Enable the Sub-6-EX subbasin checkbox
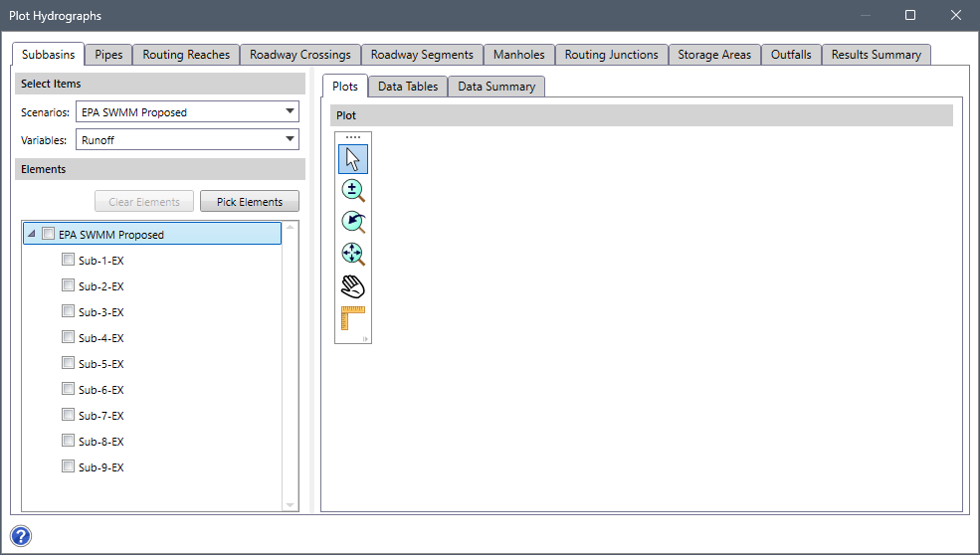 (x=68, y=389)
